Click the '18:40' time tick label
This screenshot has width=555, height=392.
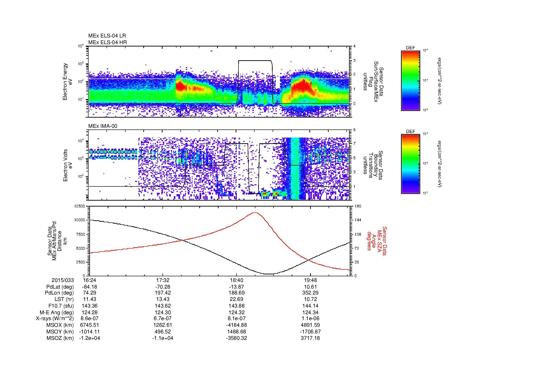pos(236,280)
